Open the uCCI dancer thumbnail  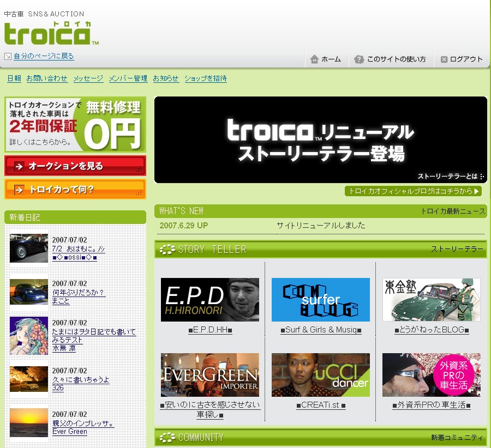(x=321, y=375)
